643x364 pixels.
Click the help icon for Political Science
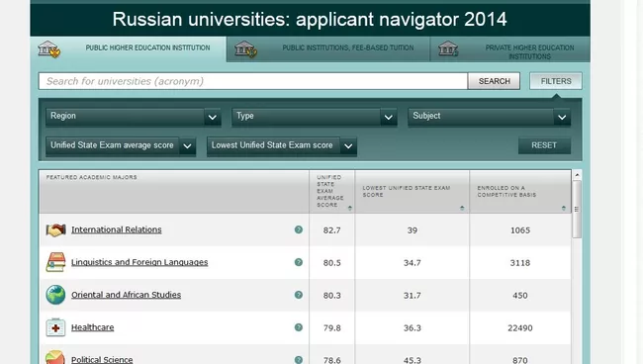299,359
